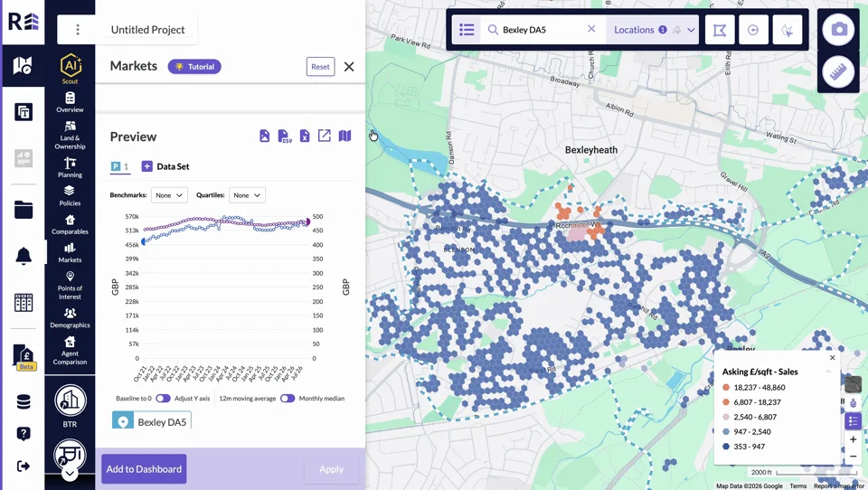Click the Bexley DA5 search field
868x490 pixels.
tap(542, 30)
